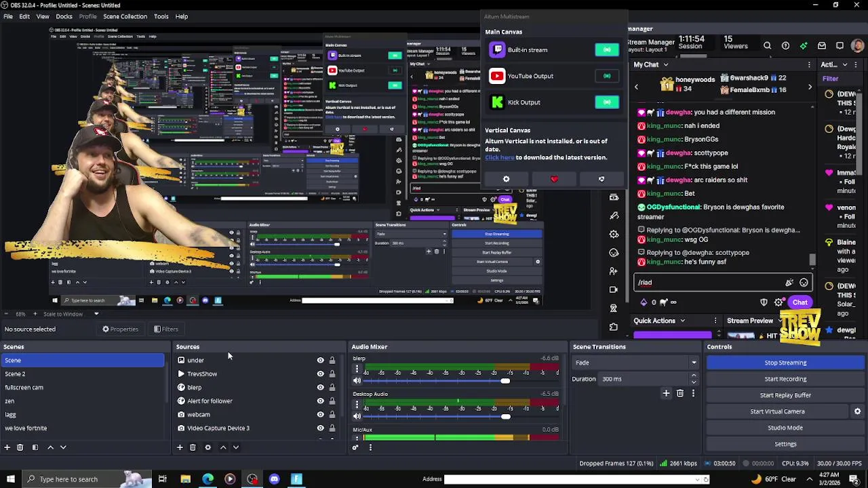Image resolution: width=868 pixels, height=488 pixels.
Task: Open My Chat panel dots menu
Action: (x=809, y=64)
